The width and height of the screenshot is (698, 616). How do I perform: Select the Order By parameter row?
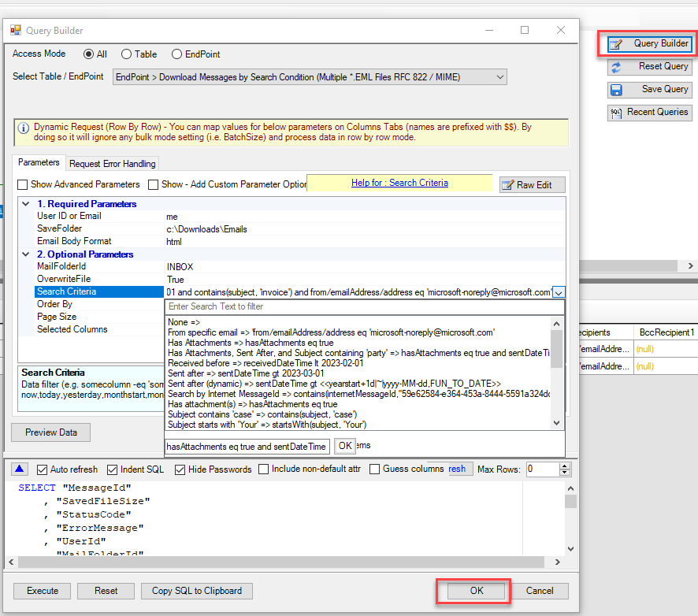[98, 304]
